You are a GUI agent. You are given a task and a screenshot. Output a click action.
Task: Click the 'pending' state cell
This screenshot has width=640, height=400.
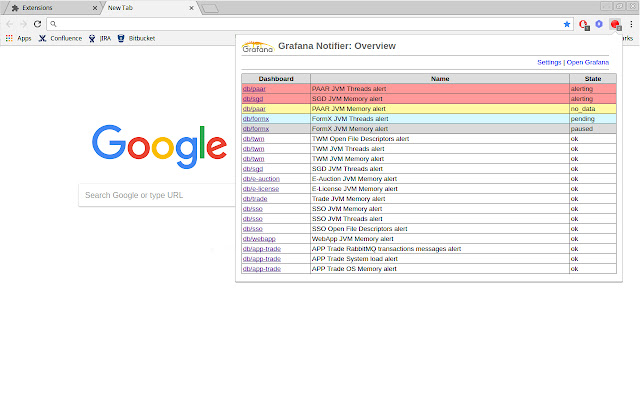(x=593, y=119)
